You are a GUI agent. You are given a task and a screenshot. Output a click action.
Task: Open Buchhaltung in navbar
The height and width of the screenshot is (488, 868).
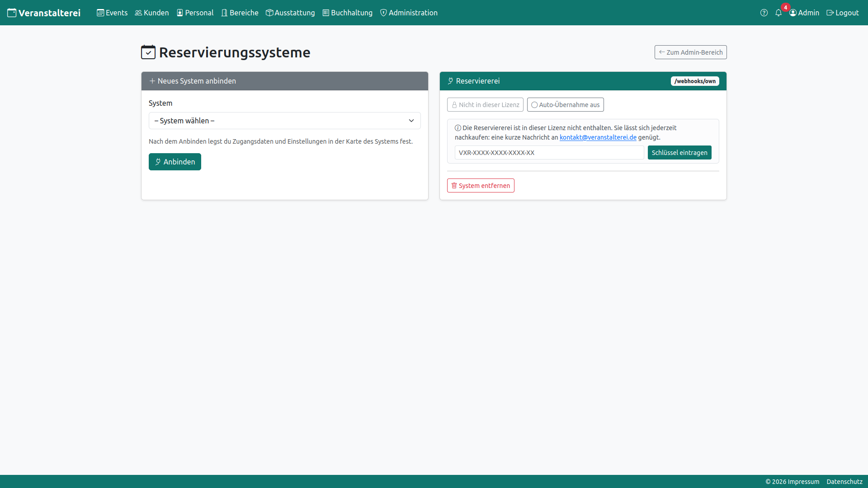point(347,13)
